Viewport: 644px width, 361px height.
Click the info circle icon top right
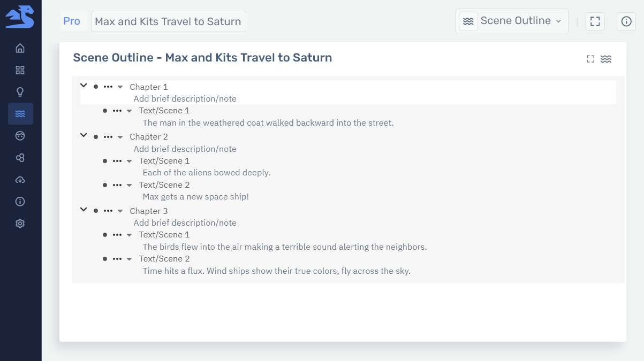626,21
